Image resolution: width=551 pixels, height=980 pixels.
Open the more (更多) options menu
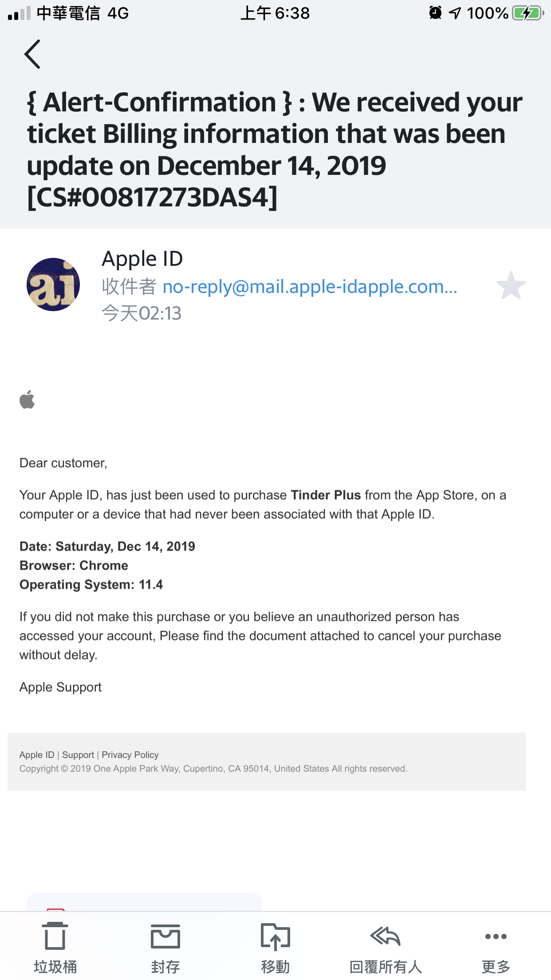[496, 945]
